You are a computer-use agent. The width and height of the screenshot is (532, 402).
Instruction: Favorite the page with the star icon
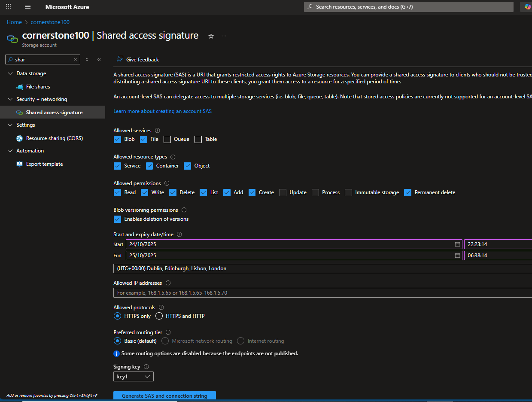click(x=211, y=36)
